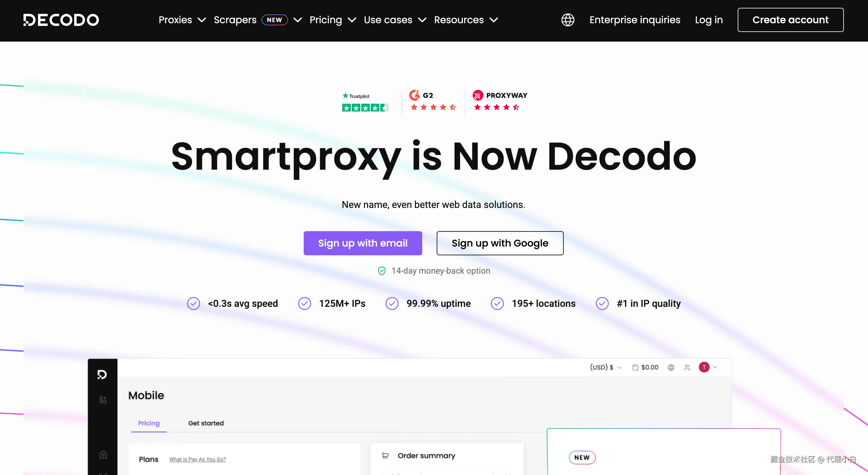The width and height of the screenshot is (868, 475).
Task: Click the checkmark beside 195+ locations
Action: pos(497,304)
